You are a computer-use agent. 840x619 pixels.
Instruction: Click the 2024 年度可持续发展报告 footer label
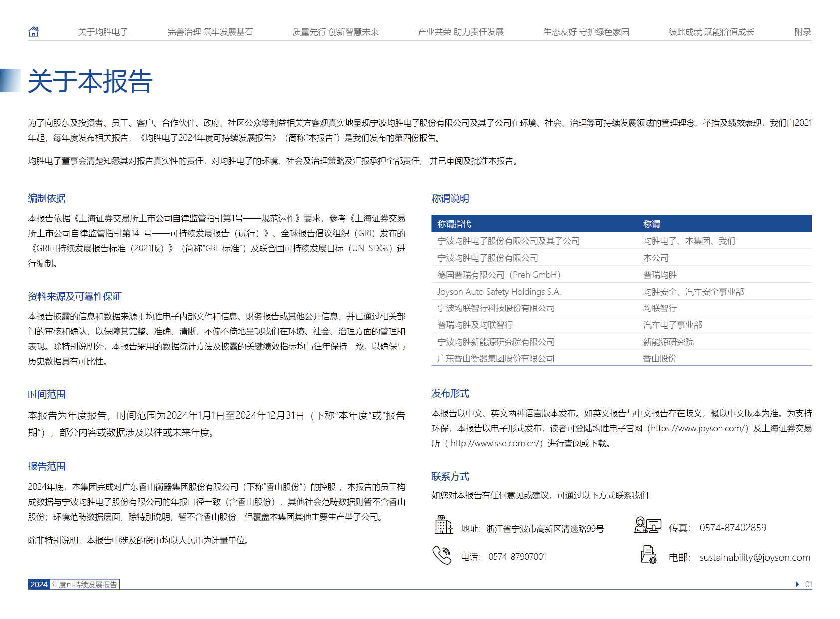pyautogui.click(x=74, y=584)
